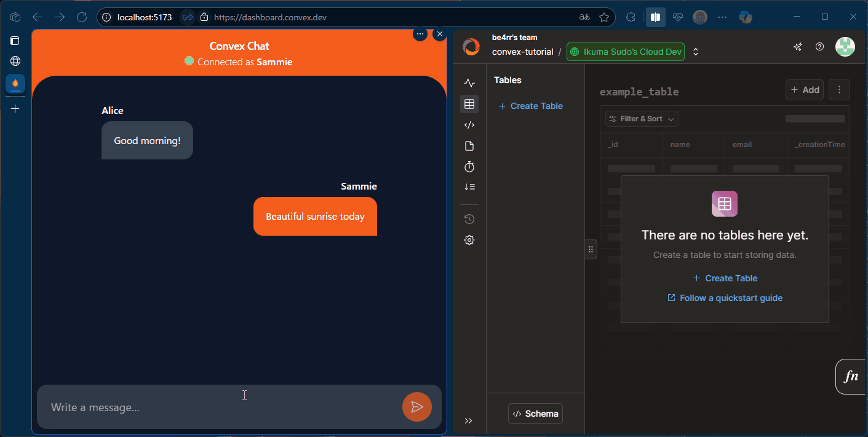Click the name column header
868x437 pixels.
[x=694, y=145]
